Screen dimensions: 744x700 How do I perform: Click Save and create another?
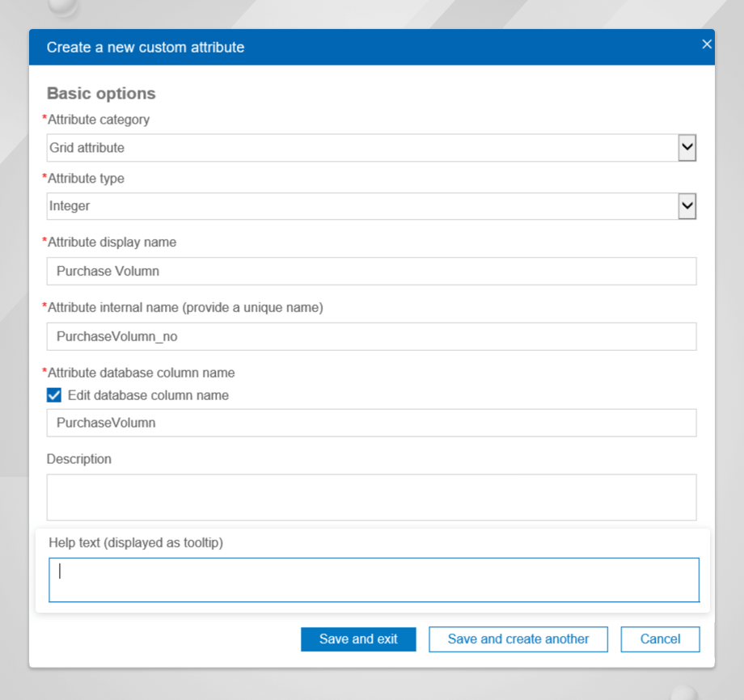pyautogui.click(x=518, y=639)
